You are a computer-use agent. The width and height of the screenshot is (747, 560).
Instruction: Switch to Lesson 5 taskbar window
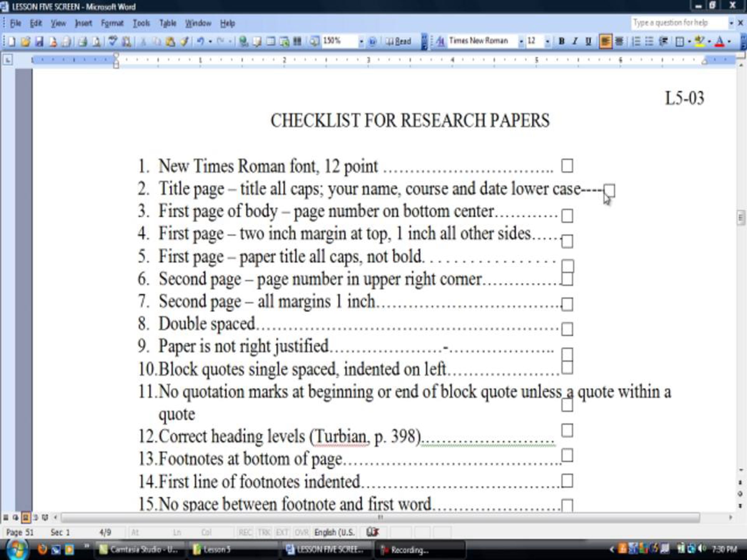[x=216, y=549]
